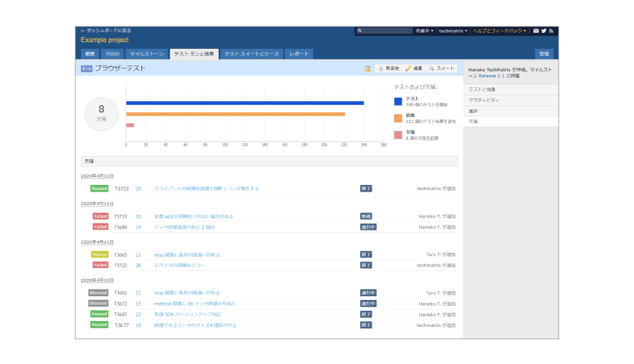Click the magnifier icon in search box
Screen dimensions: 634x364
[359, 31]
